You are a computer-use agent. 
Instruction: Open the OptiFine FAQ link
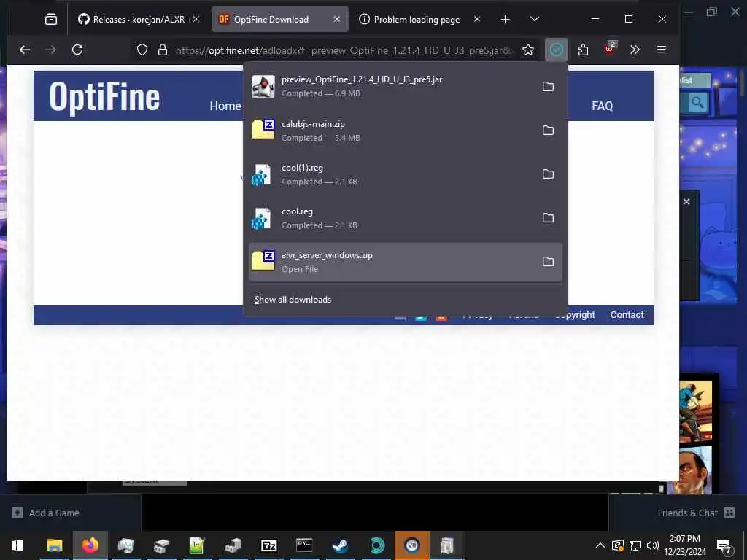(602, 106)
